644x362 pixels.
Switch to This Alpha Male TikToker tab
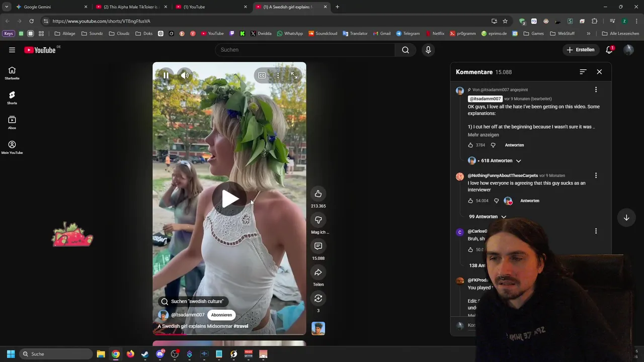pyautogui.click(x=131, y=7)
